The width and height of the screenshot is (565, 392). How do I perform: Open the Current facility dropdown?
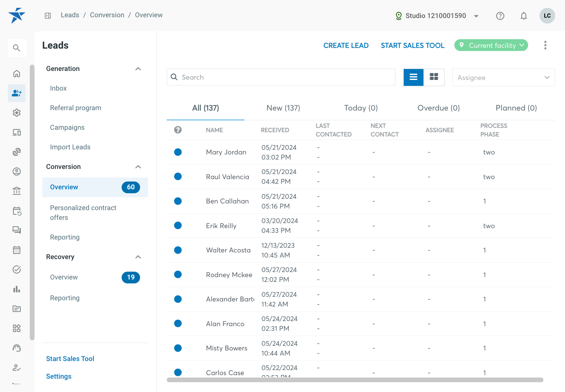pyautogui.click(x=491, y=45)
